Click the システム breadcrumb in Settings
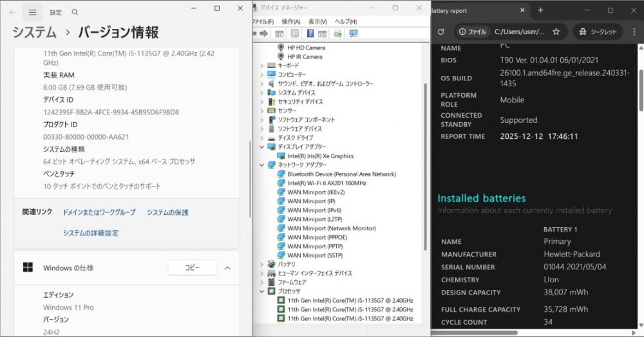 (x=35, y=32)
